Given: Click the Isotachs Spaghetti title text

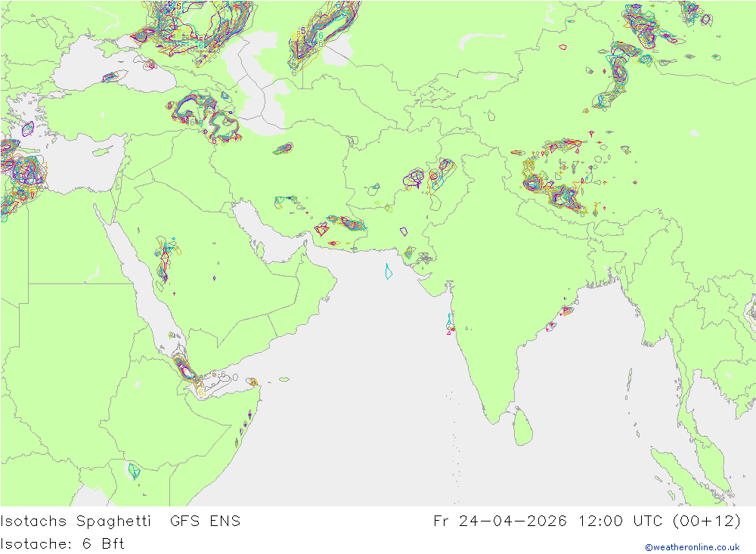Looking at the screenshot, I should [76, 522].
